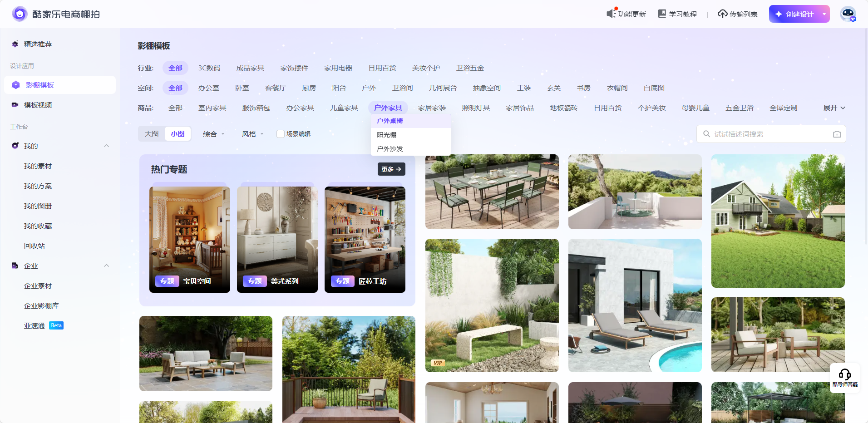Open patio sofa set template
The width and height of the screenshot is (868, 423).
point(206,354)
